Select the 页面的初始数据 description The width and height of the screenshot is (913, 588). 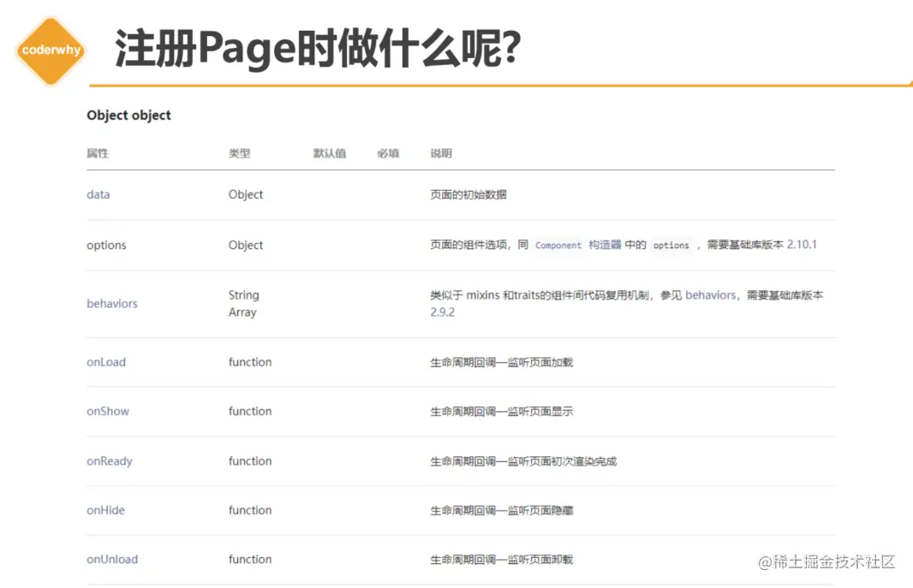[468, 195]
